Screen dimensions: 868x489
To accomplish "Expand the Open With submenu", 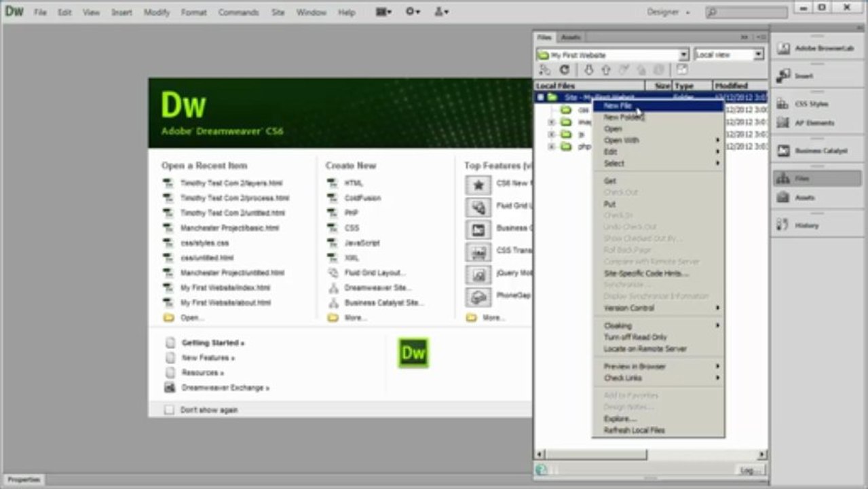I will pyautogui.click(x=657, y=141).
